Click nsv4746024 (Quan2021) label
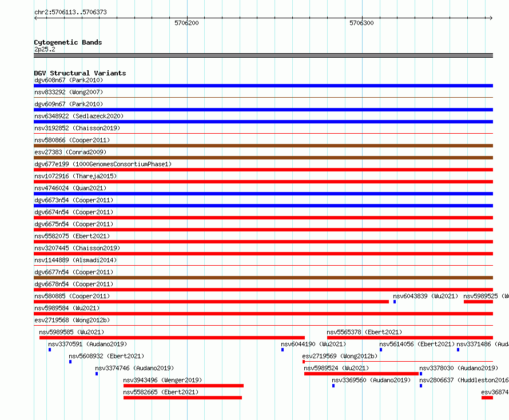 tap(70, 188)
